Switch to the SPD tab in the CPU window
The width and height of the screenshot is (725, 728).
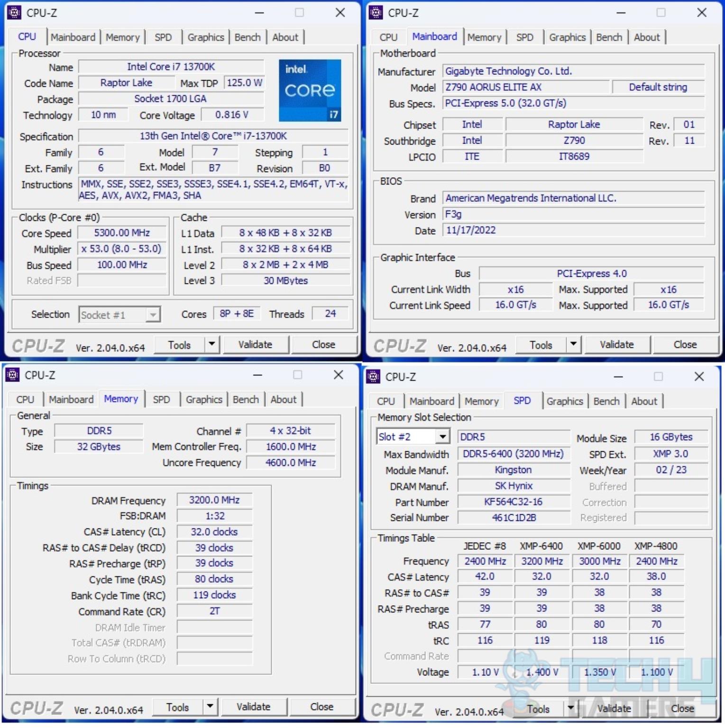point(163,37)
